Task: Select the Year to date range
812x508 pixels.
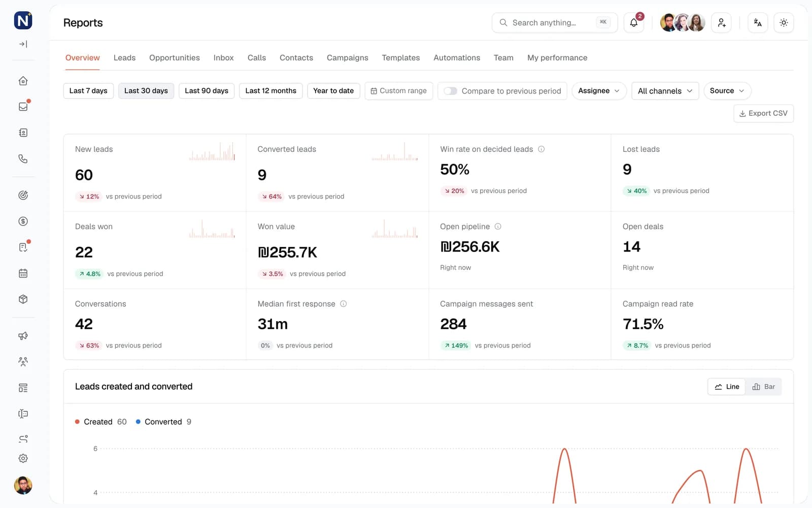Action: [333, 91]
